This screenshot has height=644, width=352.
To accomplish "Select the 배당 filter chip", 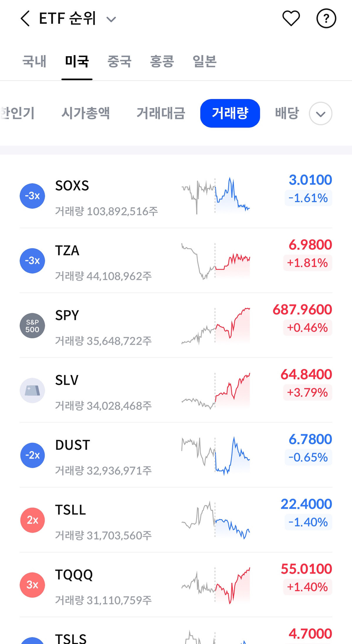I will tap(287, 113).
